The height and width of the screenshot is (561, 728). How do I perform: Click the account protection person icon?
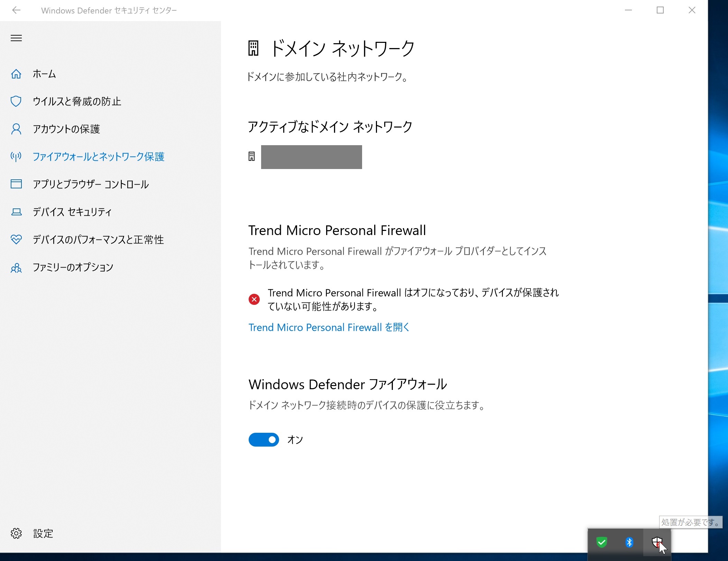[x=16, y=129]
